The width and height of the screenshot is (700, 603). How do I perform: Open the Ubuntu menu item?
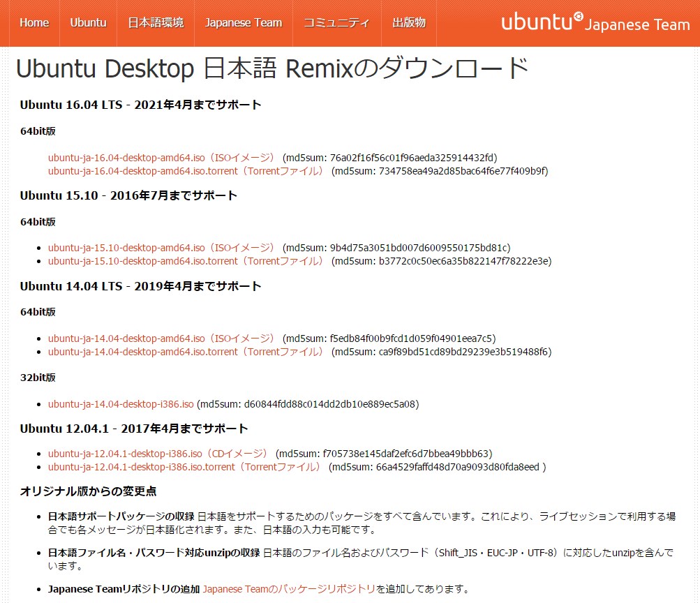[89, 23]
